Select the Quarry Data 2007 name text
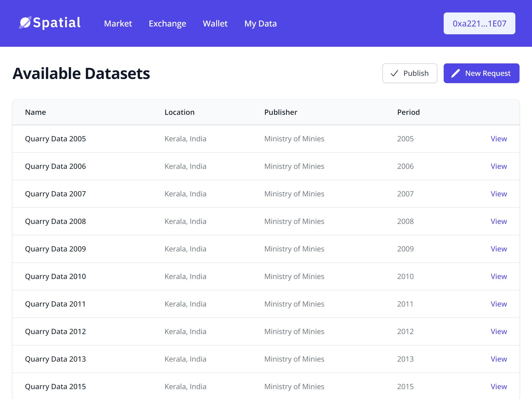 tap(55, 194)
